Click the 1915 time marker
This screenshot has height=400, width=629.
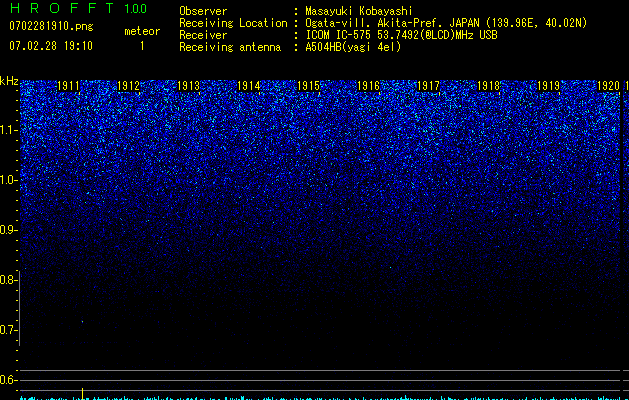click(308, 86)
